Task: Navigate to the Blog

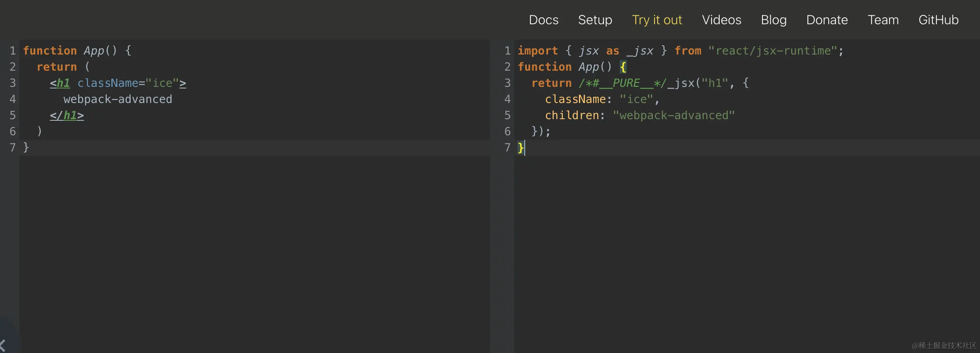Action: [x=773, y=20]
